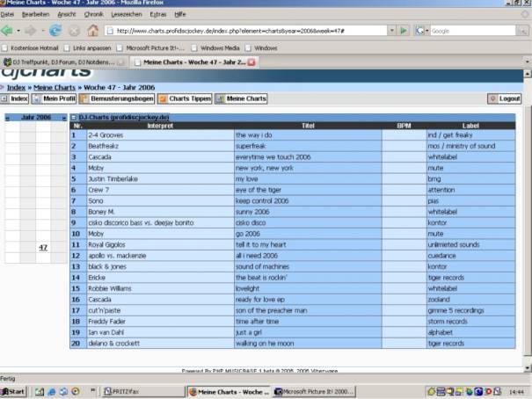Open Microsoft Picture It! bookmark

[151, 48]
